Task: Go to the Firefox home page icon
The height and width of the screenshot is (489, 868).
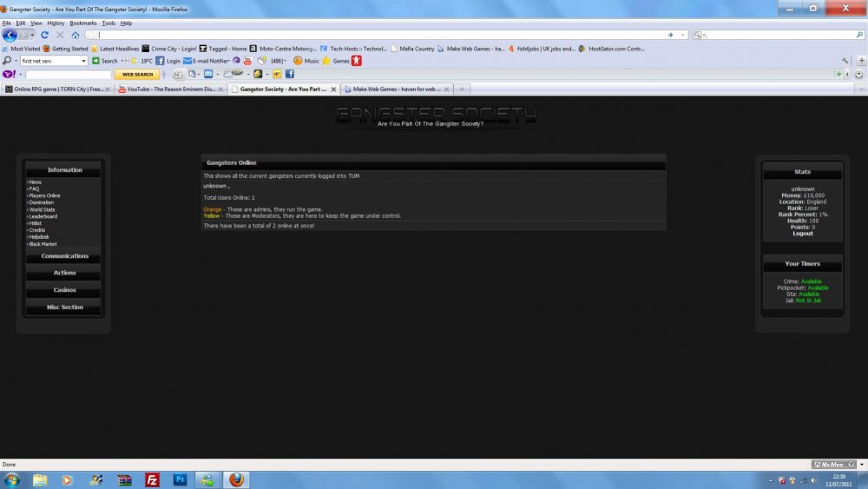Action: click(x=75, y=35)
